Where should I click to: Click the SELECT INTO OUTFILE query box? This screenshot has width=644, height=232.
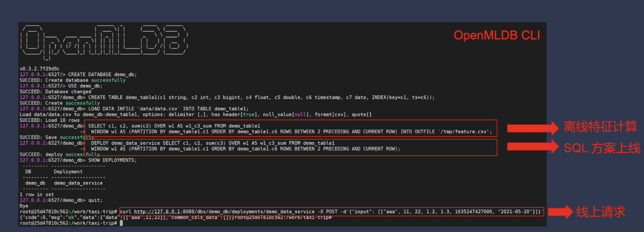tap(290, 129)
